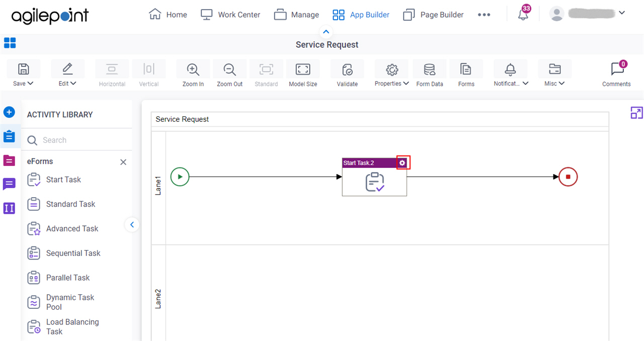Open the user account dropdown
The width and height of the screenshot is (644, 341).
(621, 13)
